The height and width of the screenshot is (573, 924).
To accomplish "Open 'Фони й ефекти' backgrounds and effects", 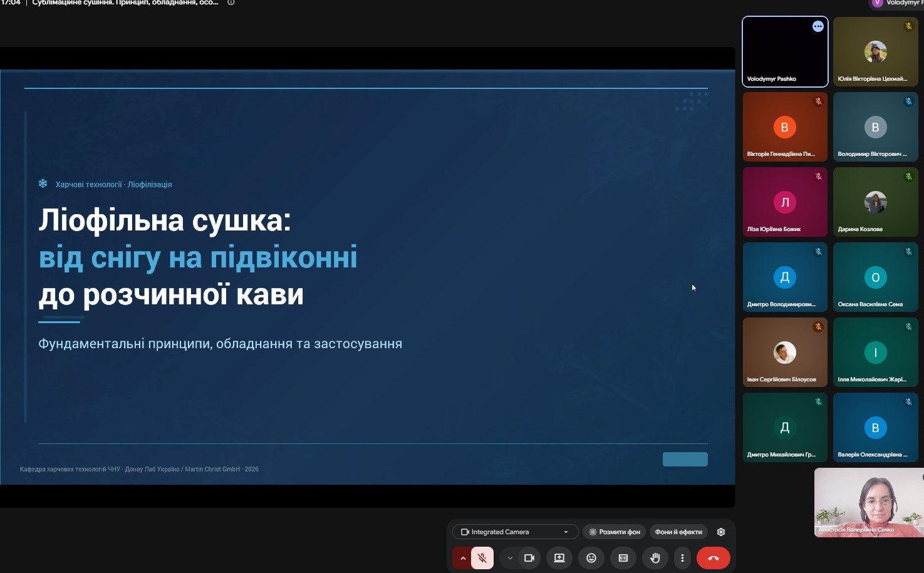I will click(678, 532).
